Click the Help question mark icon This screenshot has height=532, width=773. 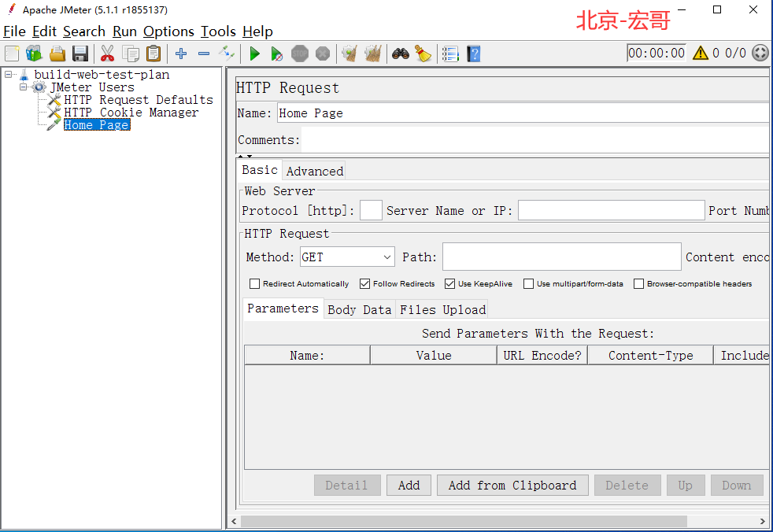point(474,54)
